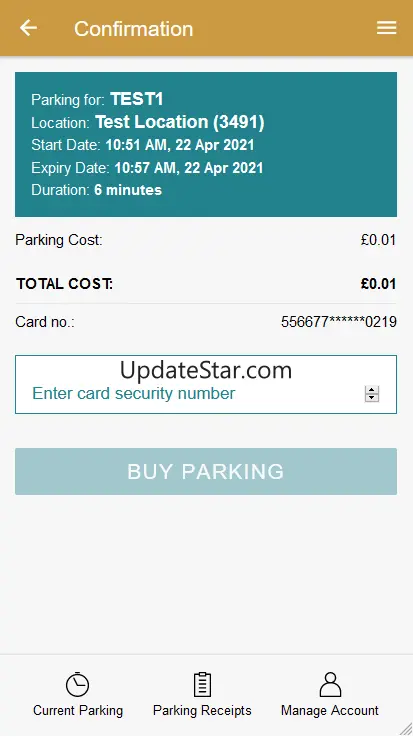Click the Confirmation page title
The height and width of the screenshot is (737, 413).
click(133, 29)
